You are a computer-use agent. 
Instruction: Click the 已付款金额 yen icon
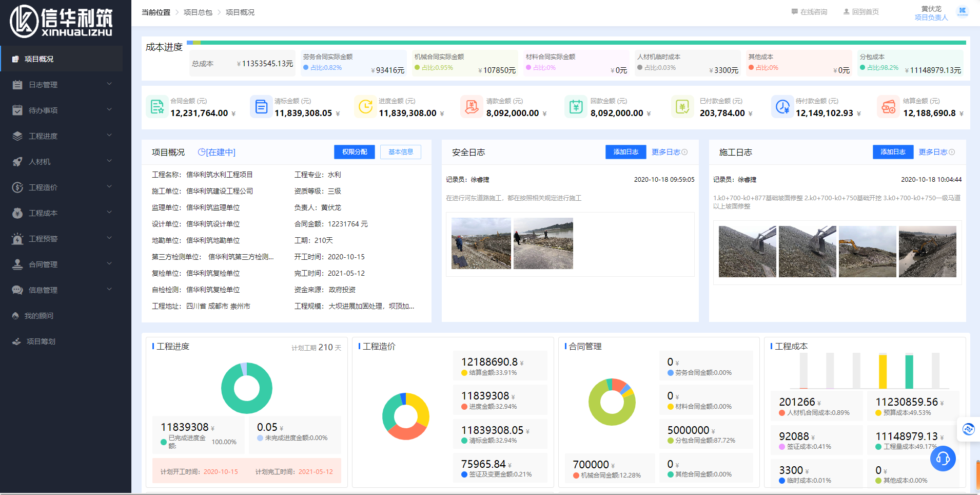pos(682,107)
